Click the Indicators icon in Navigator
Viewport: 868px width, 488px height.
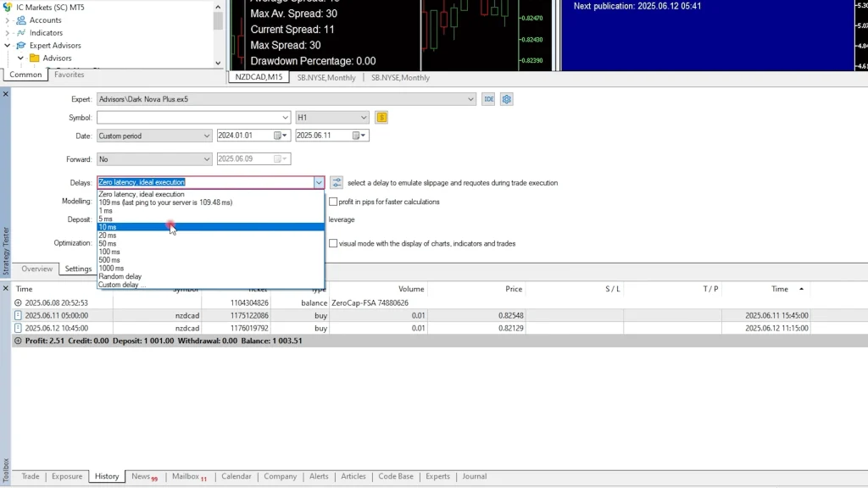pyautogui.click(x=21, y=33)
